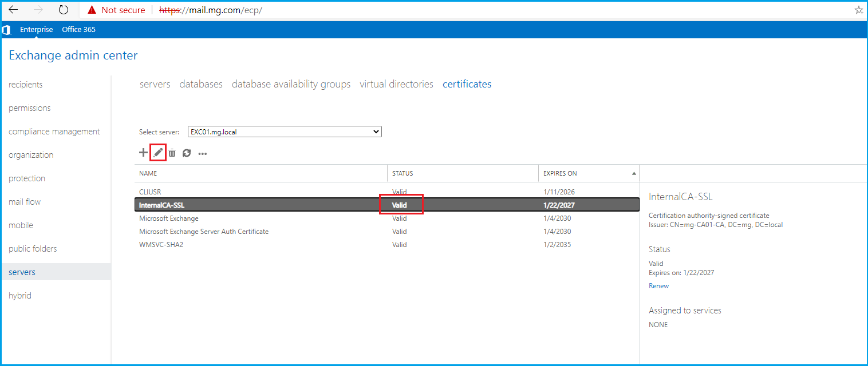Open the Select server dropdown
868x366 pixels.
click(x=285, y=132)
